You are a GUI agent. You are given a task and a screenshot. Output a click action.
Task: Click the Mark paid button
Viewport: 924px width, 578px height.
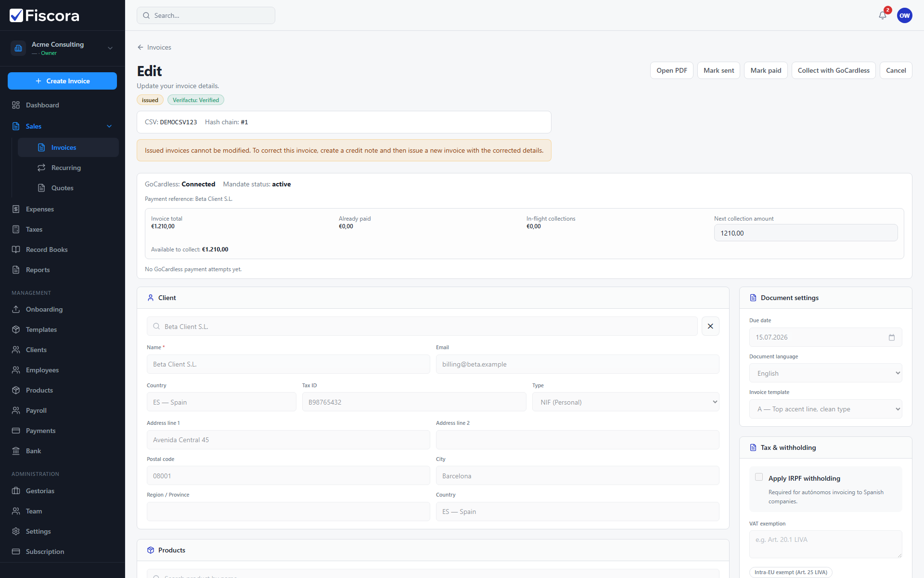pos(766,70)
